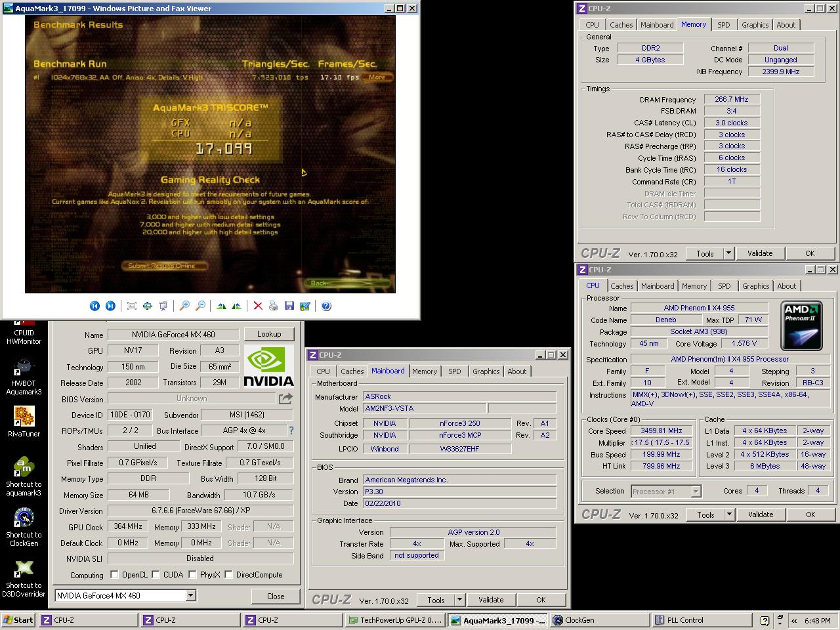Open CPUID HWMonitor desktop icon
840x630 pixels.
click(x=24, y=331)
